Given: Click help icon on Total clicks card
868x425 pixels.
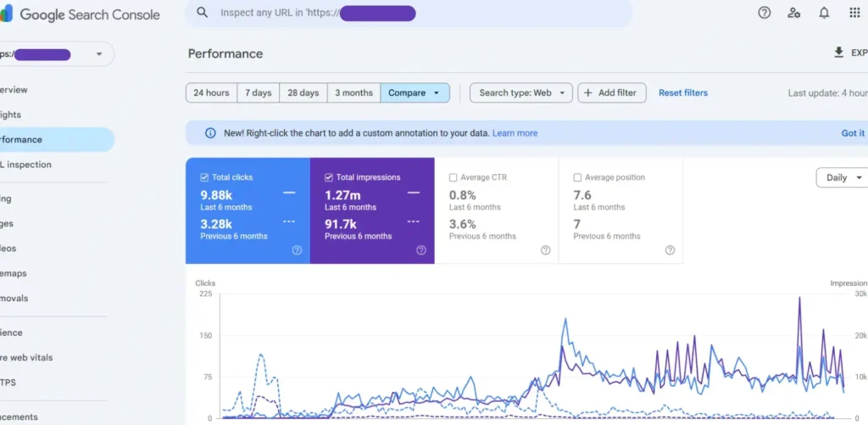Looking at the screenshot, I should (297, 250).
